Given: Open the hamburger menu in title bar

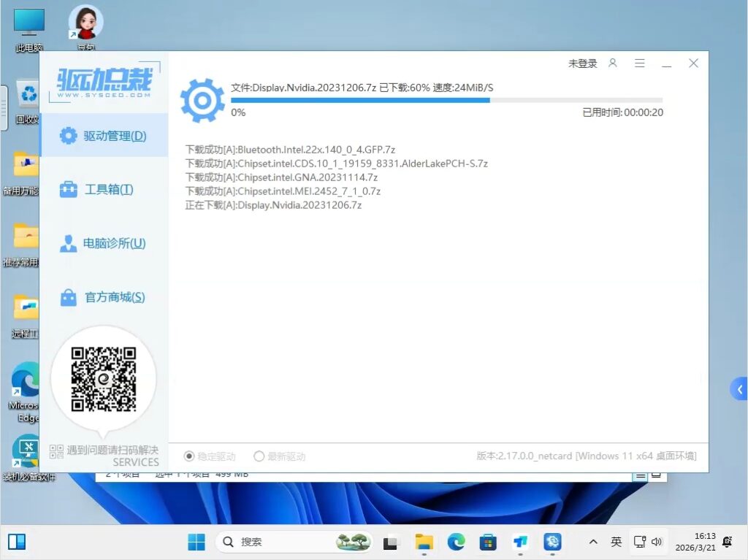Looking at the screenshot, I should 640,64.
